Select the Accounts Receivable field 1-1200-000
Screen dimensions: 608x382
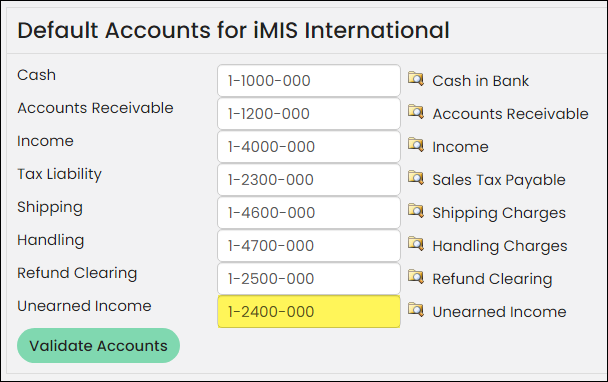coord(309,114)
